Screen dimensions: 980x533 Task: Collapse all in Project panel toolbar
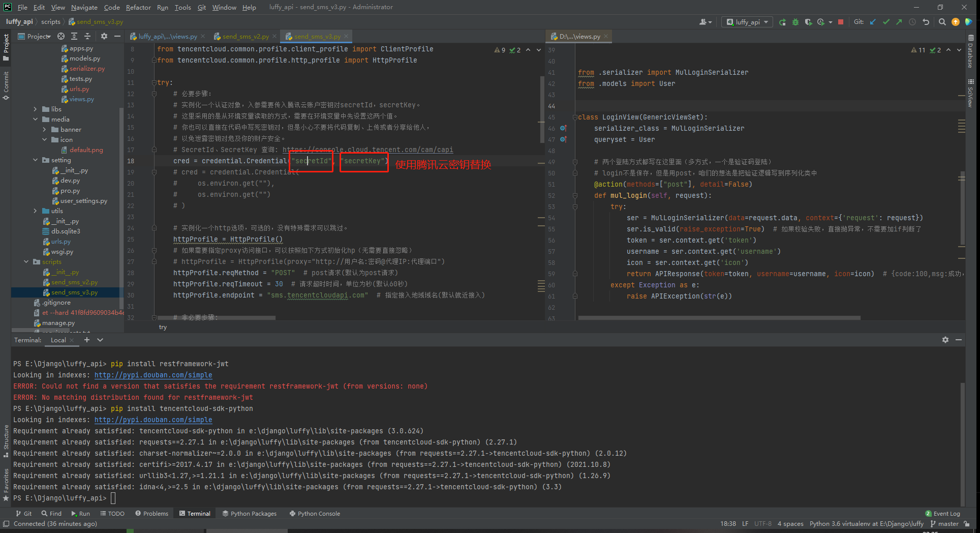(87, 36)
